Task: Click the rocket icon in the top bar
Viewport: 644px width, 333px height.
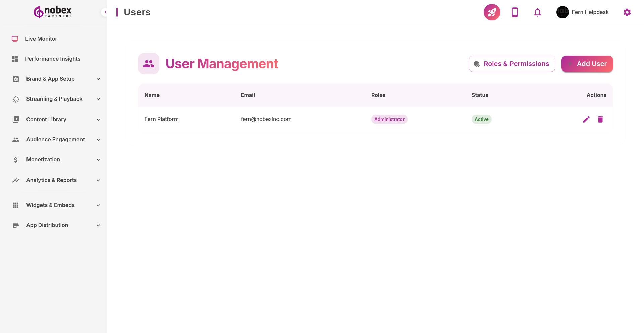Action: point(492,12)
